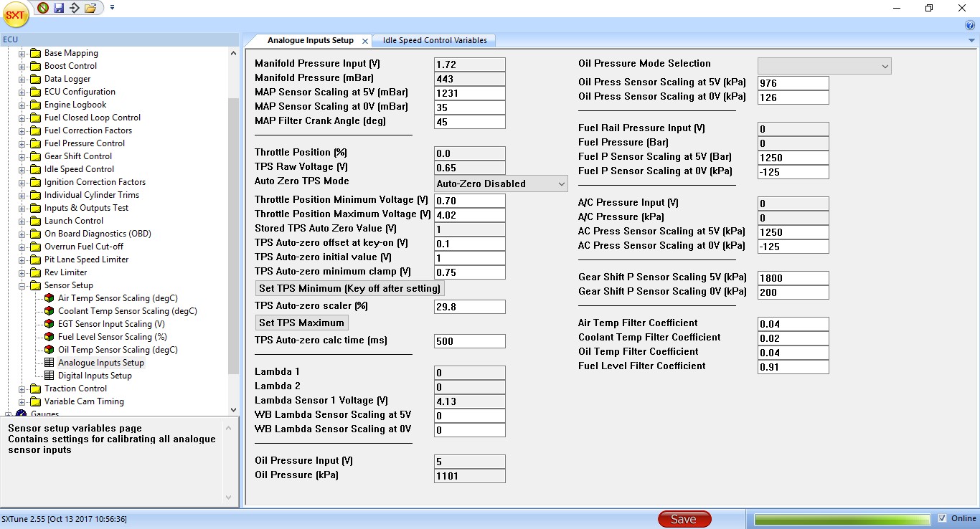Click the Digital Inputs Setup table icon
Viewport: 980px width, 529px height.
[x=50, y=376]
